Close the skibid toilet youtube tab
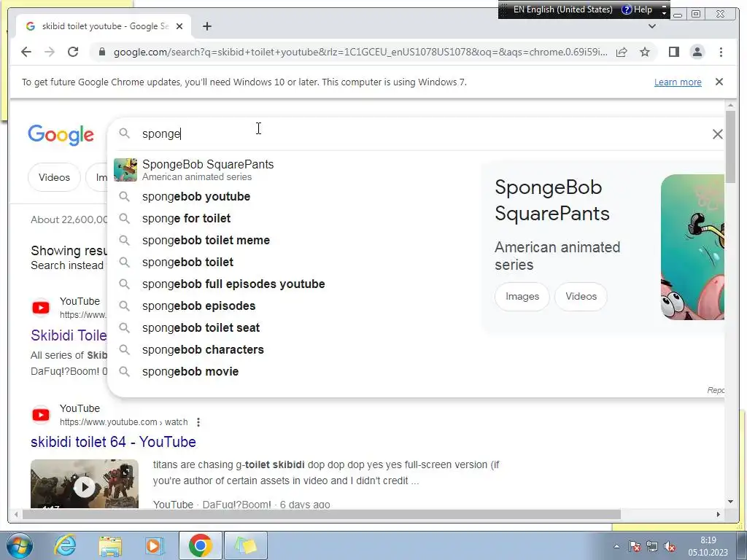The height and width of the screenshot is (560, 747). [179, 26]
